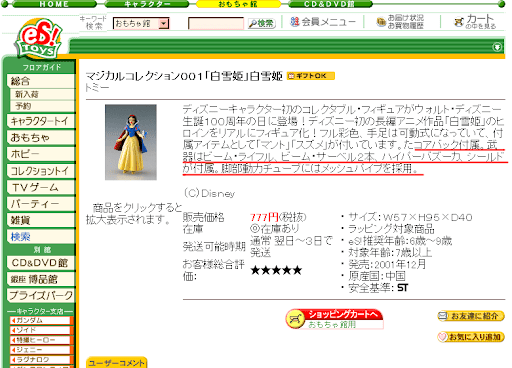The image size is (512, 368).
Task: Open the HOME tab
Action: click(x=54, y=4)
